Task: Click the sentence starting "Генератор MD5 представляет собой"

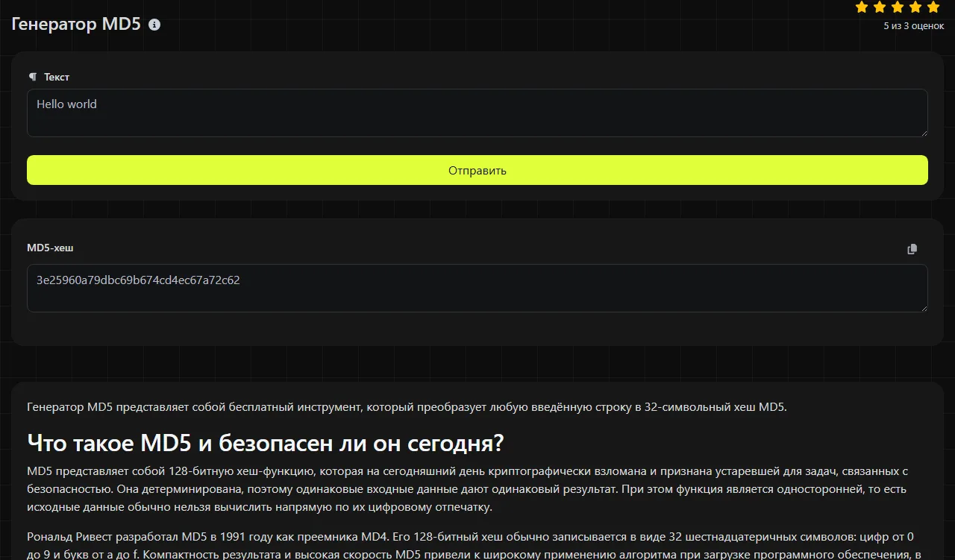Action: 407,407
